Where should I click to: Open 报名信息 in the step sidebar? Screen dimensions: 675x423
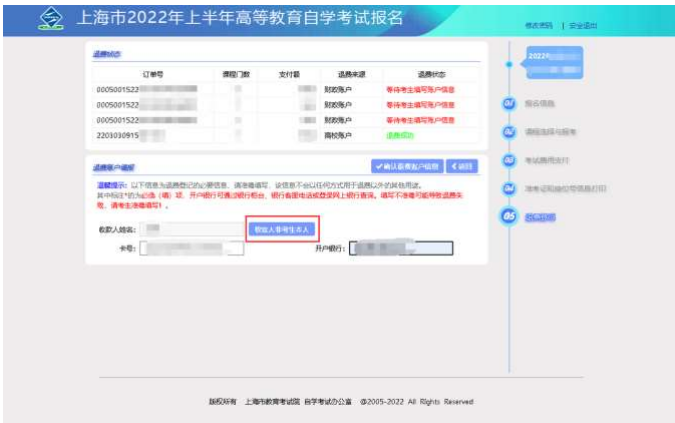(x=540, y=103)
